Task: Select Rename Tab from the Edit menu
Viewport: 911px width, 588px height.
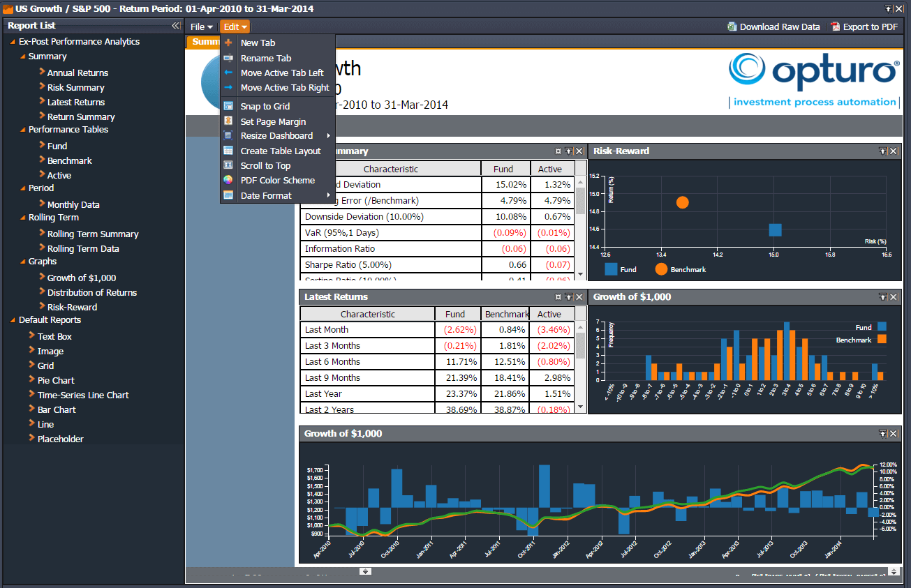Action: [266, 59]
